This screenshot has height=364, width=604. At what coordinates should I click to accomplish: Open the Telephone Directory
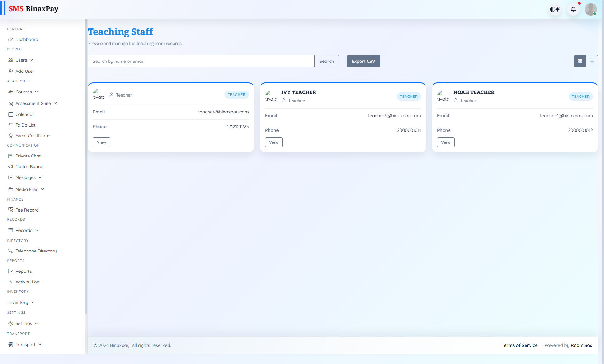36,251
